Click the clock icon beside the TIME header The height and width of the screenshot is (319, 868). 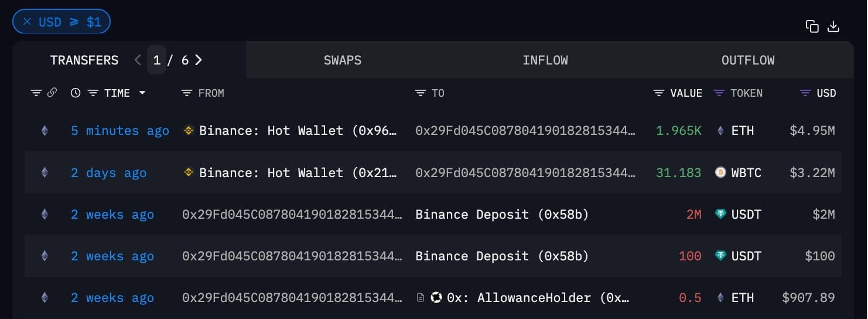click(75, 93)
